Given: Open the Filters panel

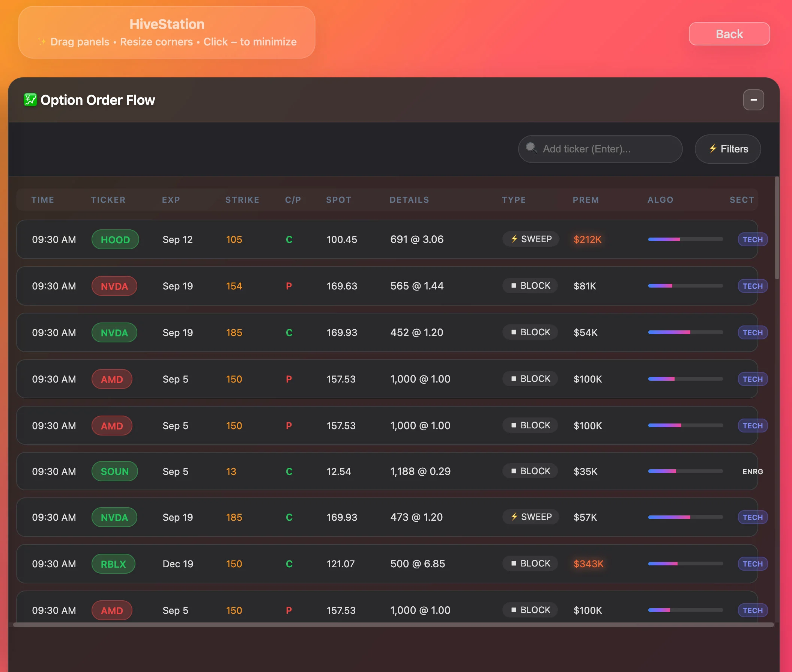Looking at the screenshot, I should (x=727, y=149).
